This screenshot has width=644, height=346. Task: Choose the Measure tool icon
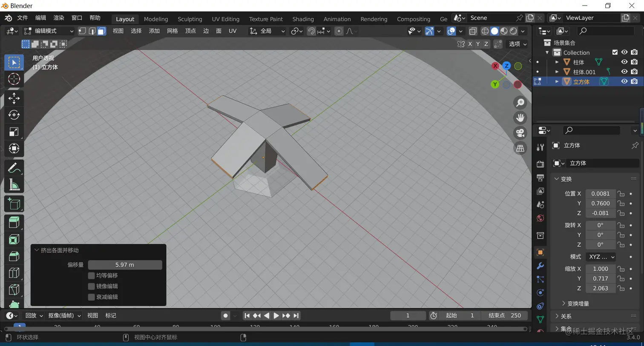click(x=14, y=185)
